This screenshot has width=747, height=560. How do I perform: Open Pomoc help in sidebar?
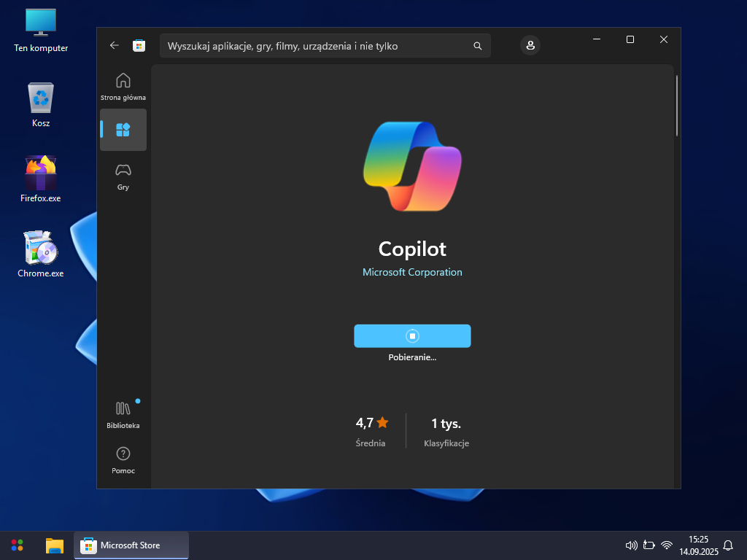(123, 459)
